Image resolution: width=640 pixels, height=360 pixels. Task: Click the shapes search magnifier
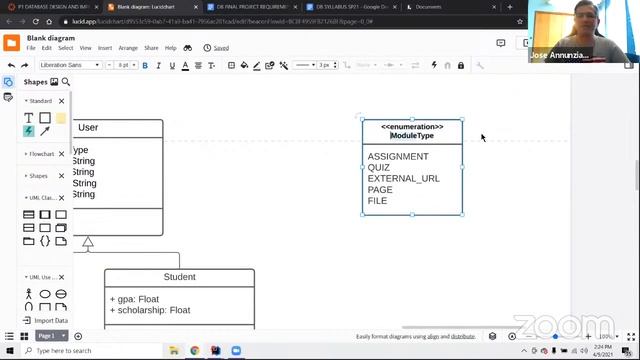(x=66, y=82)
